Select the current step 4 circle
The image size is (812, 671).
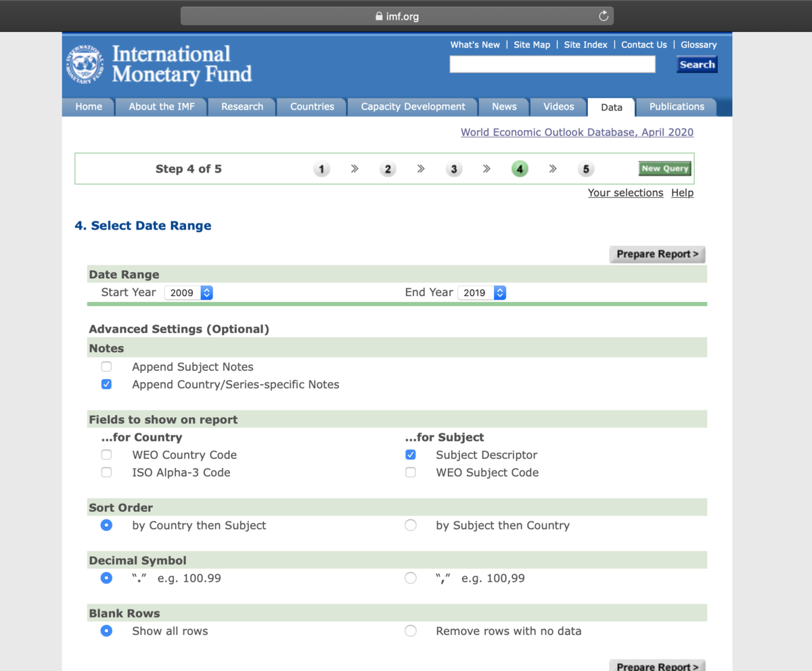pyautogui.click(x=520, y=169)
